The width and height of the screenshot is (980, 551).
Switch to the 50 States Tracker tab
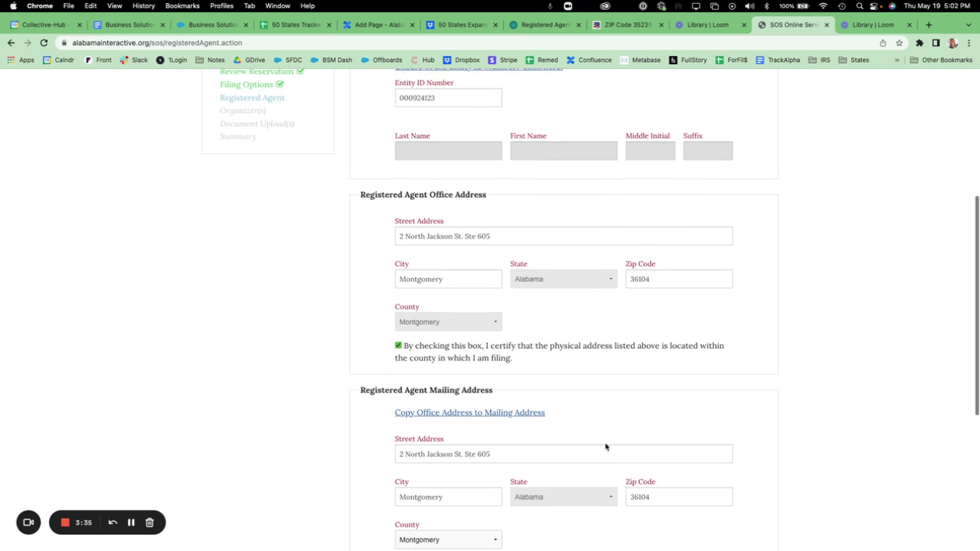click(295, 24)
